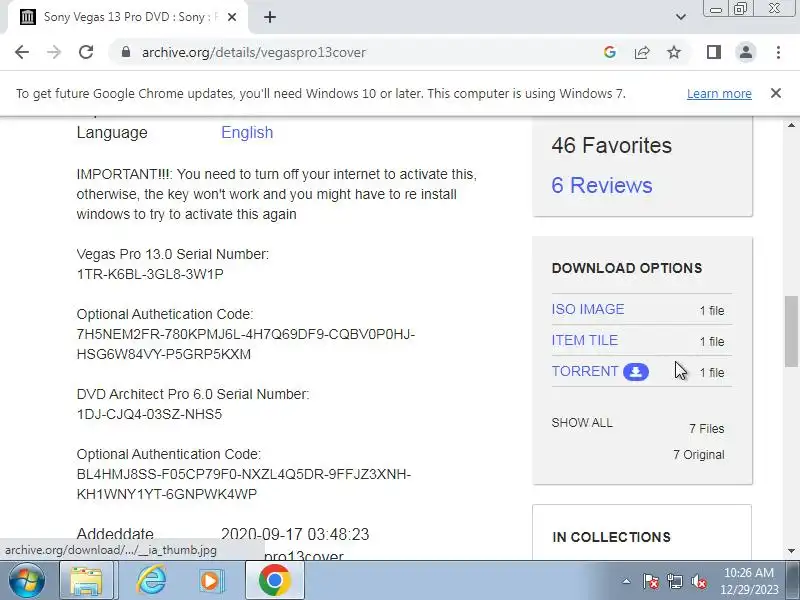
Task: Download the ISO IMAGE file
Action: tap(588, 309)
